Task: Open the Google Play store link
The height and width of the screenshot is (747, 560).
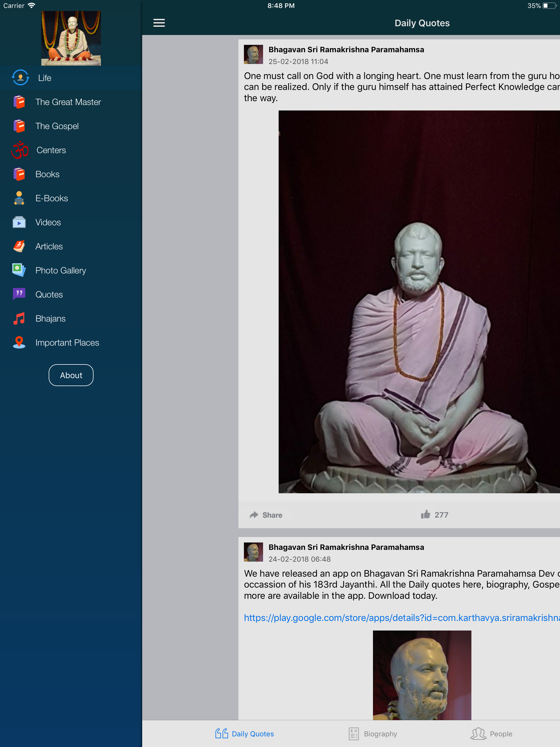Action: [x=401, y=618]
